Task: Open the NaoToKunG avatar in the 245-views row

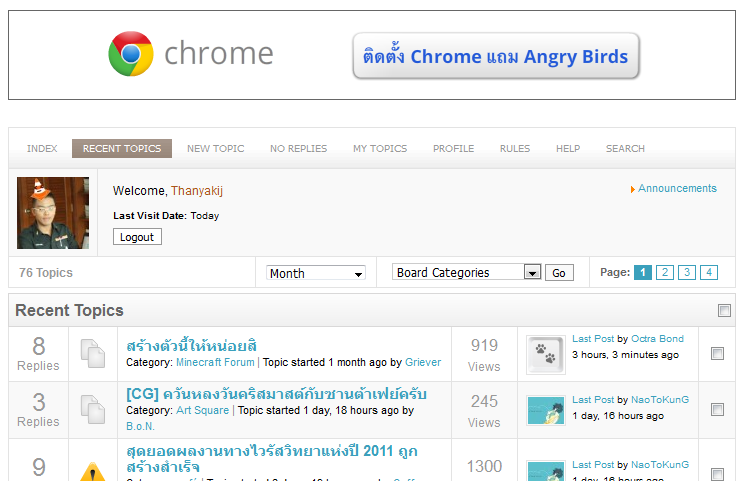Action: pos(546,411)
